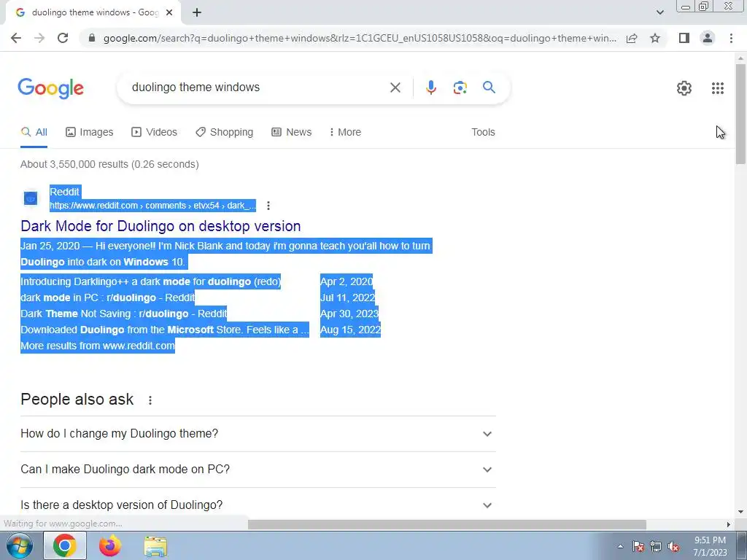Open Chrome's three-dot menu
Image resolution: width=747 pixels, height=560 pixels.
coord(731,38)
